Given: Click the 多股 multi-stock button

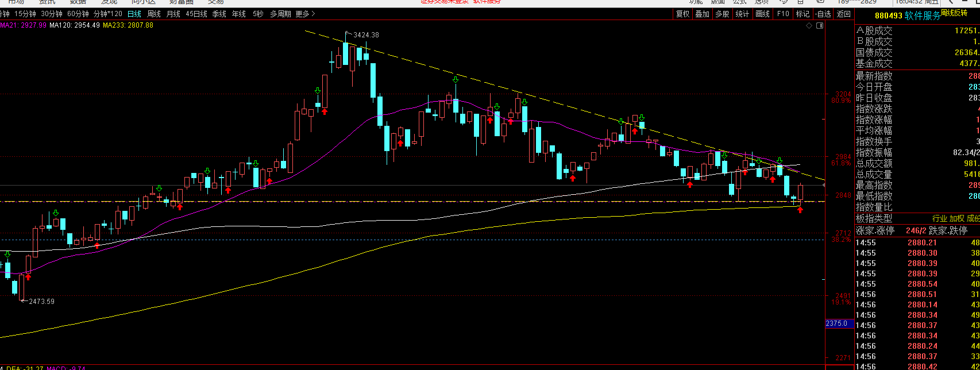Looking at the screenshot, I should point(722,14).
